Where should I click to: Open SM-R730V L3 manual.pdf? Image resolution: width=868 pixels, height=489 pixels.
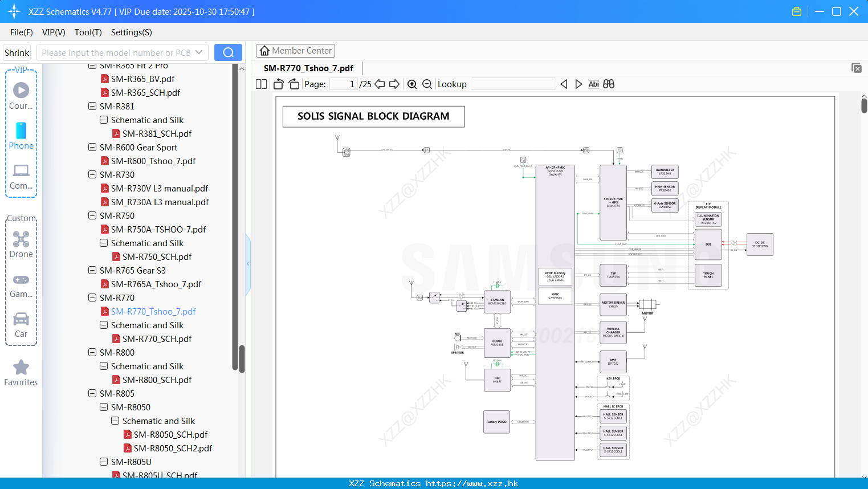pyautogui.click(x=160, y=189)
